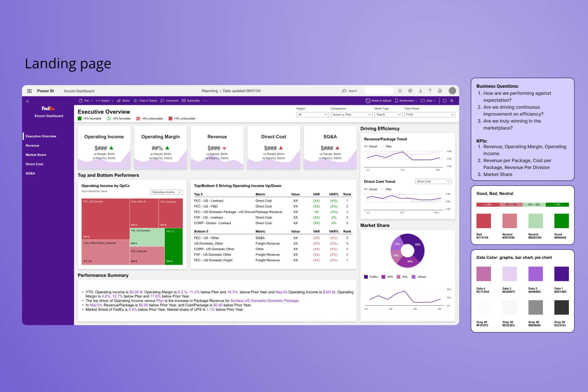Click the Operating Income KPI card
Viewport: 588px width, 392px height.
tap(104, 148)
